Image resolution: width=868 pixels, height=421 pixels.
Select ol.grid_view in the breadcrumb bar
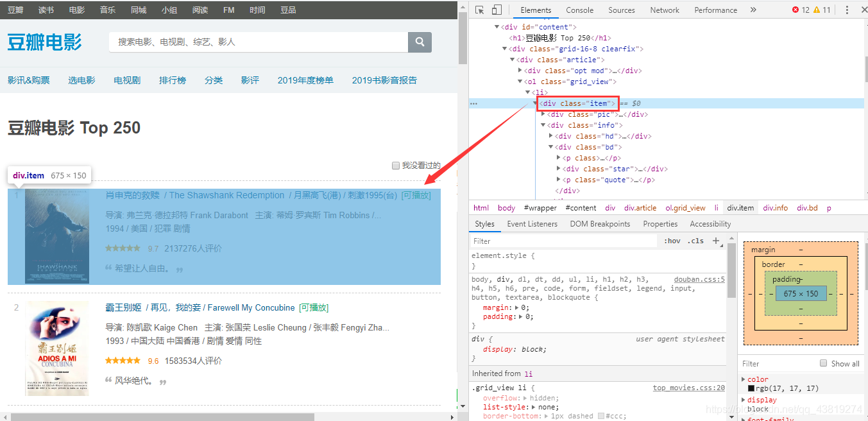[685, 208]
